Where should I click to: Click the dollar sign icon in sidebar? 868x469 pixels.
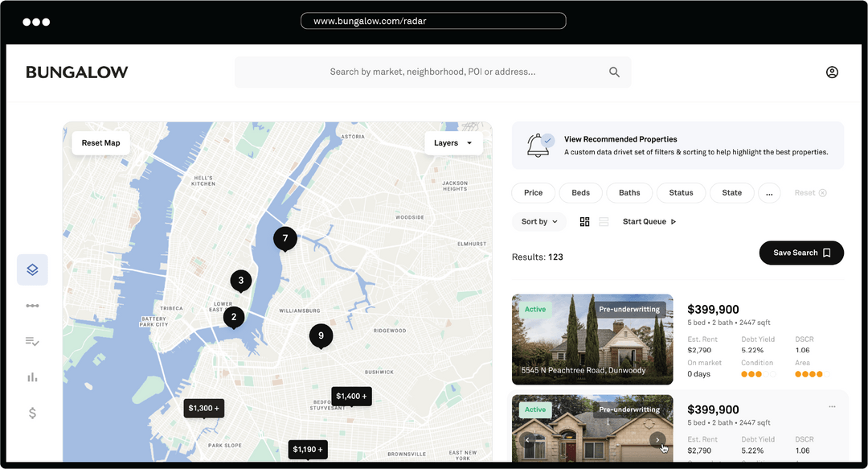click(x=32, y=413)
